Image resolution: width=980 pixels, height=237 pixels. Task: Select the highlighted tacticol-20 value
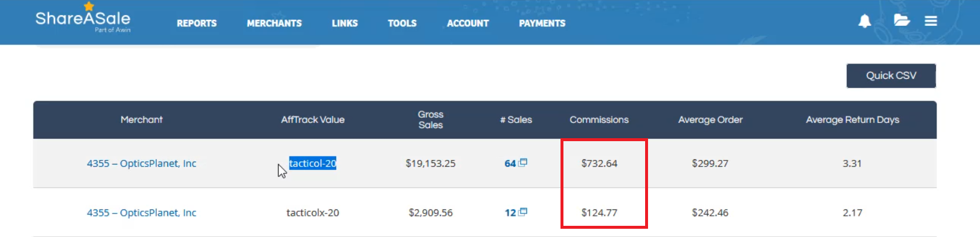click(x=313, y=163)
